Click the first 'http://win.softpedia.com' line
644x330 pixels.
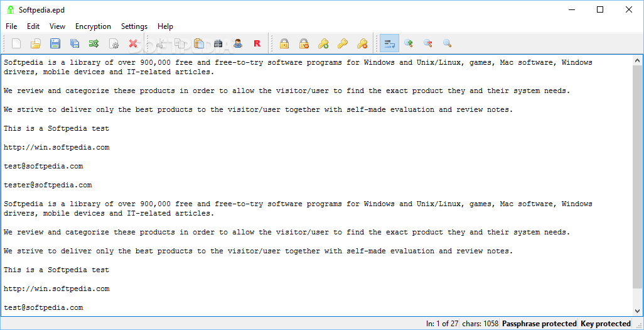click(x=56, y=147)
